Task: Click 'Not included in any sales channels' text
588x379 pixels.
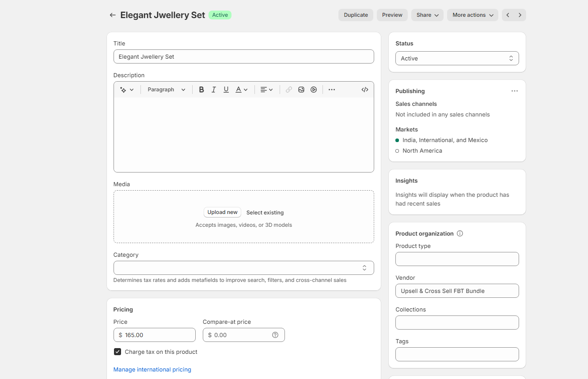Action: pyautogui.click(x=443, y=114)
